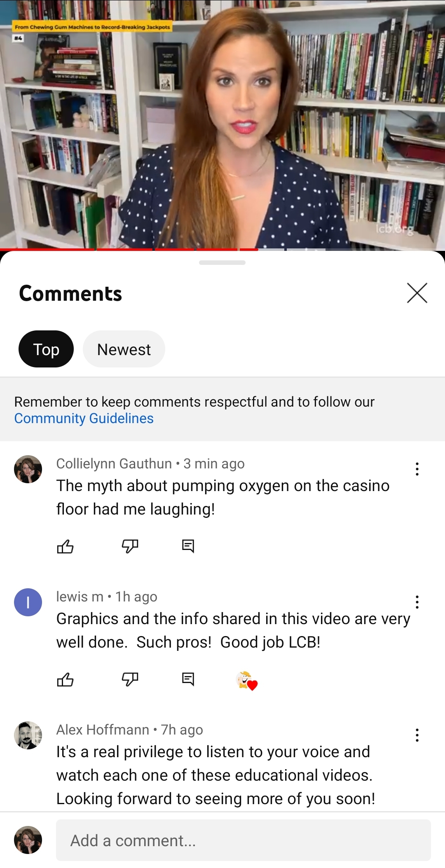Viewport: 445px width, 868px height.
Task: Dislike Collielynn Gauthun's comment
Action: [x=130, y=546]
